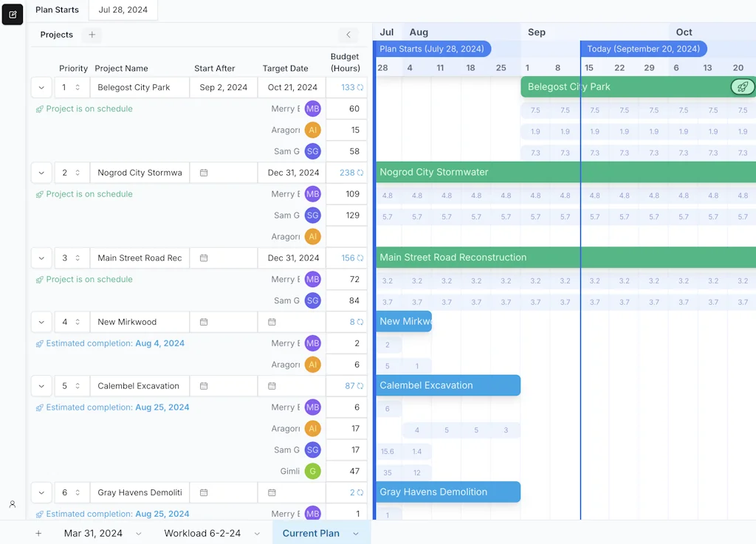756x544 pixels.
Task: Select Merry's MB avatar under Belegost City Park
Action: pyautogui.click(x=312, y=109)
